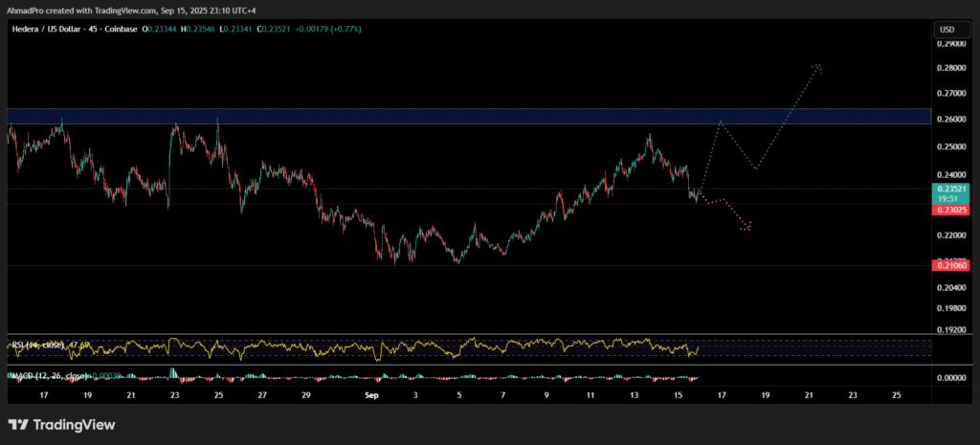
Task: Click the TradingView logo icon
Action: point(18,425)
